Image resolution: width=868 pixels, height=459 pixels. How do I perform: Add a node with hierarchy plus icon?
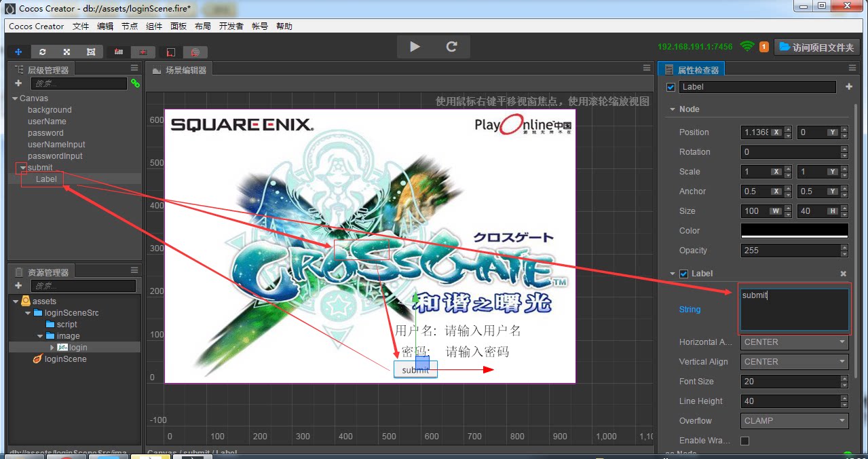[18, 84]
